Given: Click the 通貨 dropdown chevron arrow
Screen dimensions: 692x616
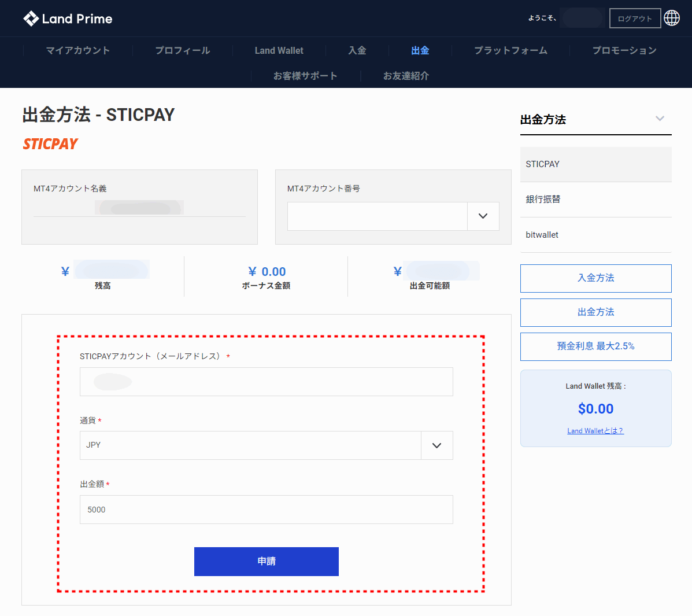Looking at the screenshot, I should pos(437,445).
